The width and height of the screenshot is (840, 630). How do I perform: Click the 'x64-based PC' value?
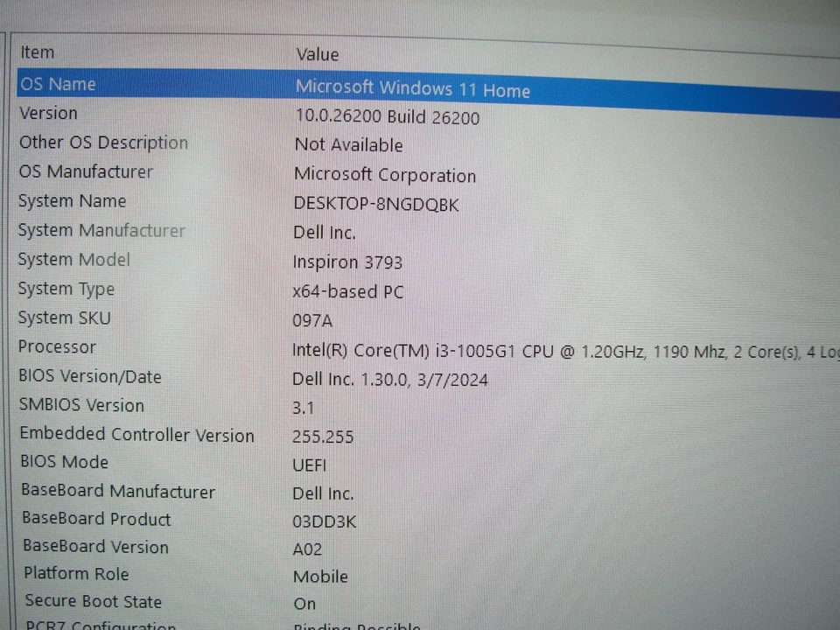tap(347, 291)
